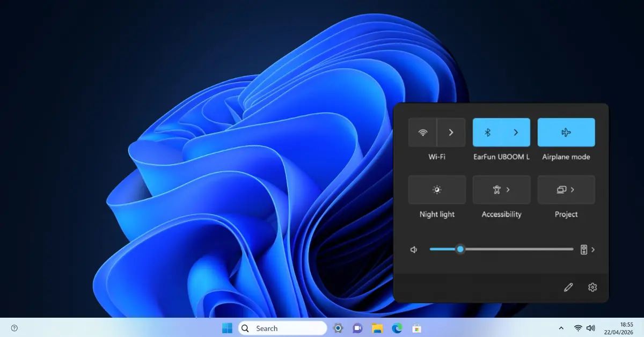Expand the Wi-Fi networks list

[x=451, y=132]
